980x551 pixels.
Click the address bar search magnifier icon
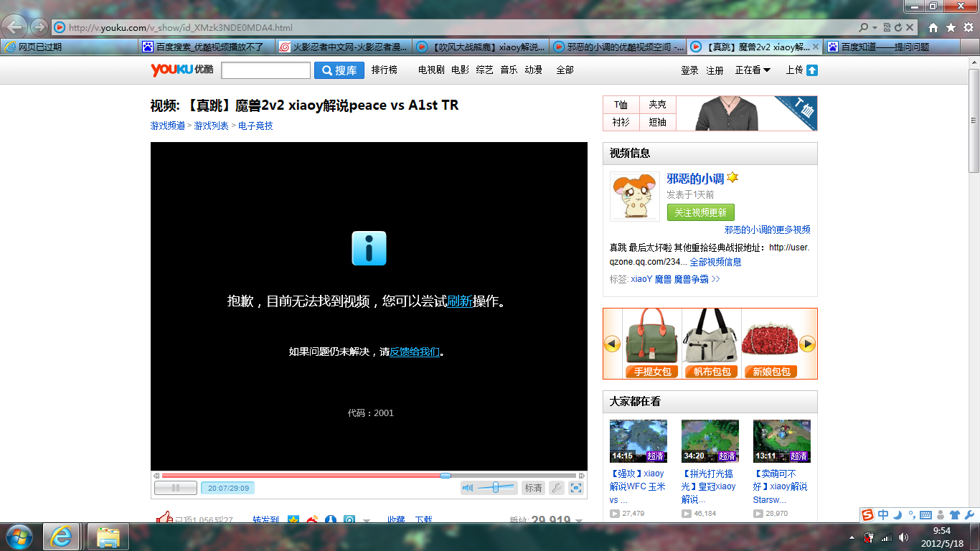(x=864, y=27)
